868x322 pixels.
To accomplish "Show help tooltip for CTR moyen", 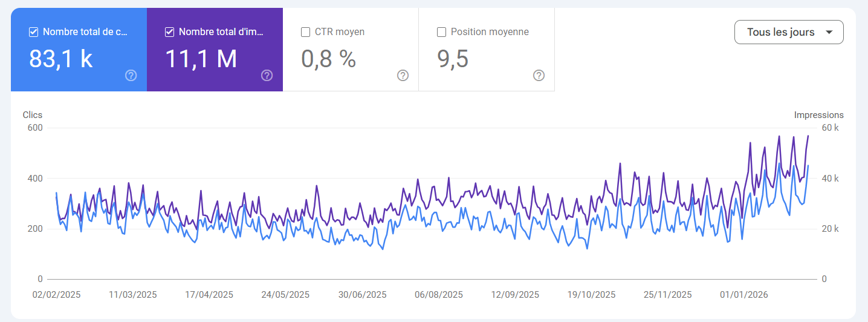I will pyautogui.click(x=403, y=76).
